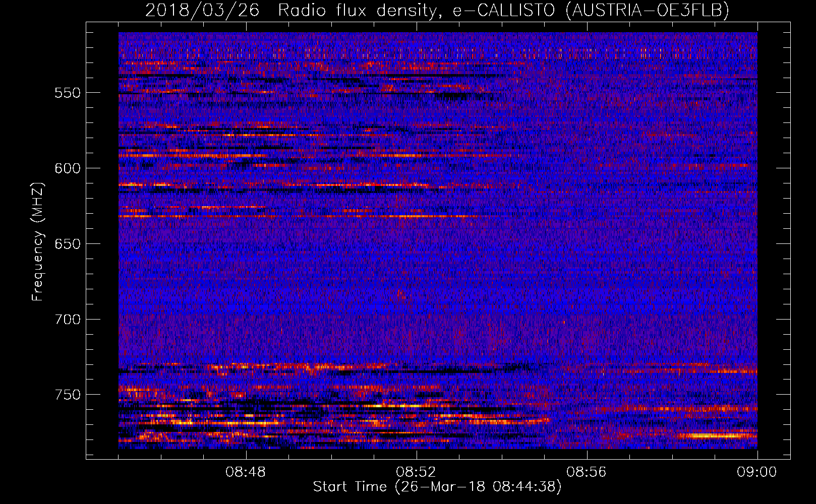Click the 600 frequency tick label
This screenshot has height=504, width=816.
point(68,168)
